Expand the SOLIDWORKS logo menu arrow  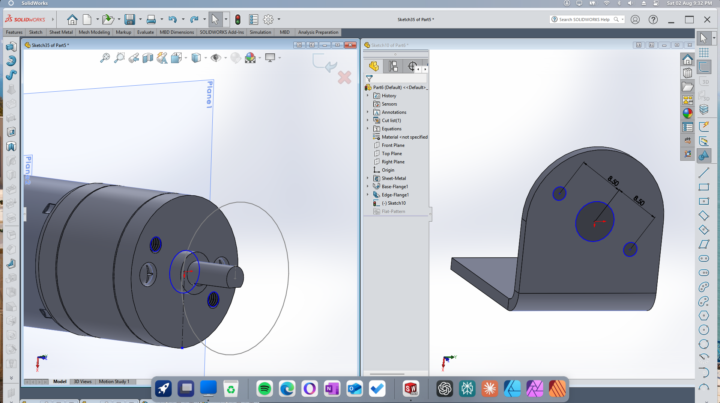[x=53, y=19]
